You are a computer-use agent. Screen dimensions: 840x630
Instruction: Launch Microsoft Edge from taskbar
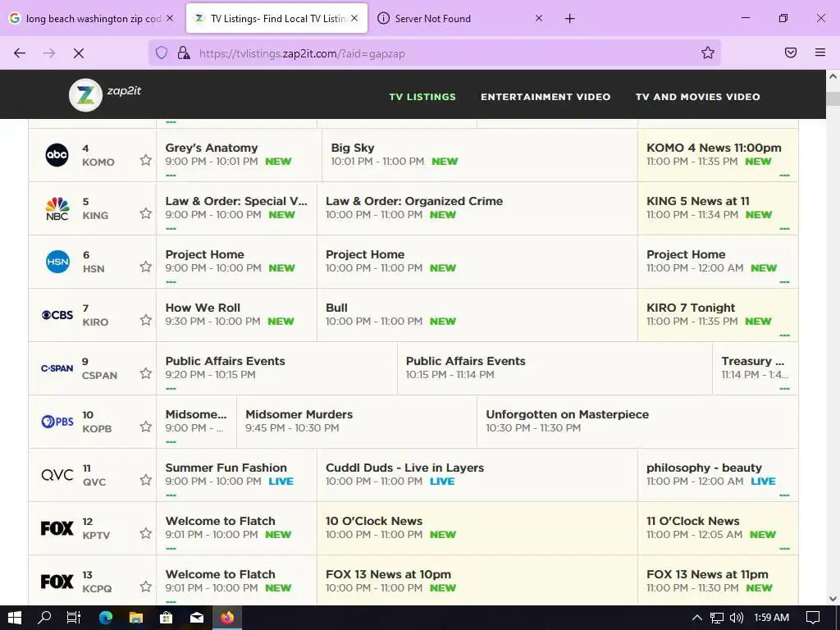(106, 618)
